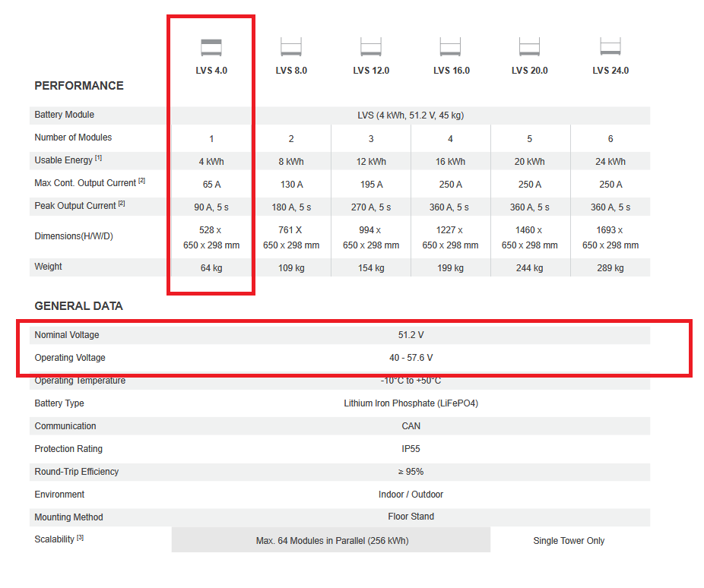The image size is (704, 588).
Task: Select the LVS 20.0 column heading
Action: coord(530,71)
